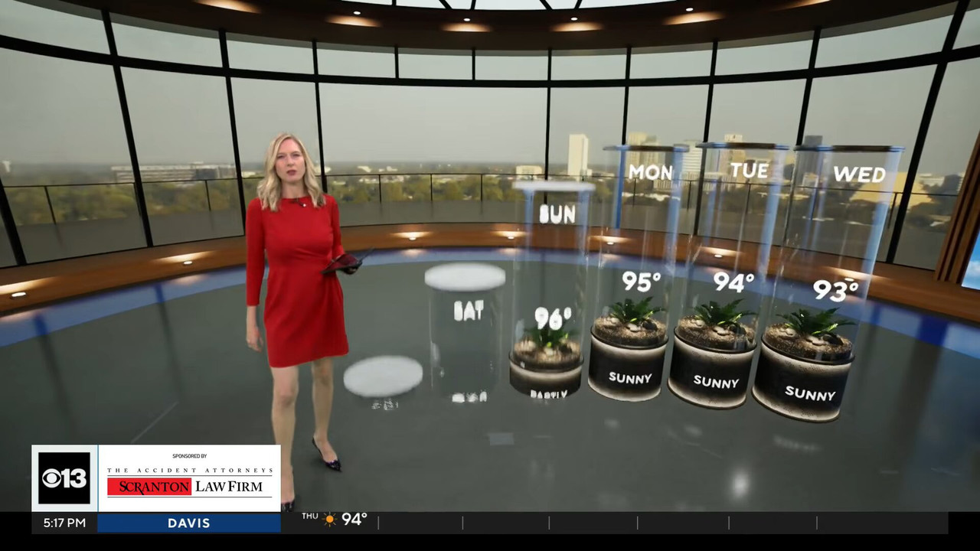Screen dimensions: 980x551
Task: Select the SUN forecast label
Action: click(557, 214)
